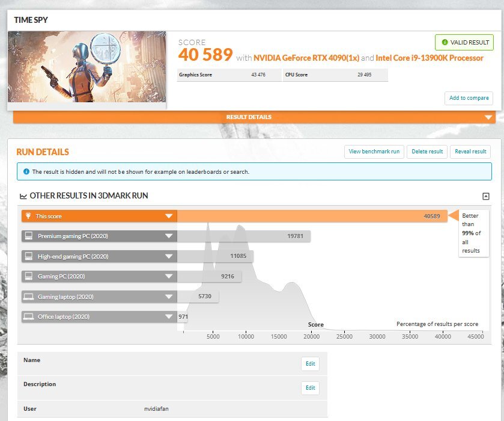Expand the orange Result Details bar
Viewport: 504px width, 421px height.
[254, 117]
